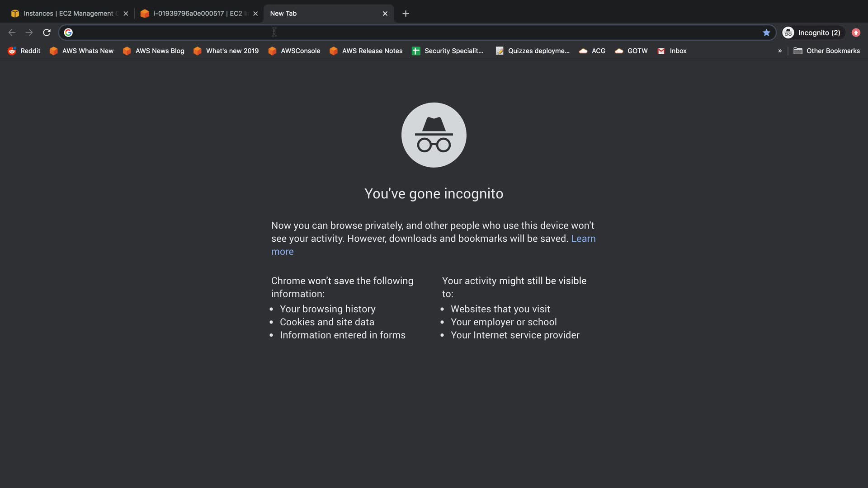Close the New Tab tab
868x488 pixels.
point(385,14)
